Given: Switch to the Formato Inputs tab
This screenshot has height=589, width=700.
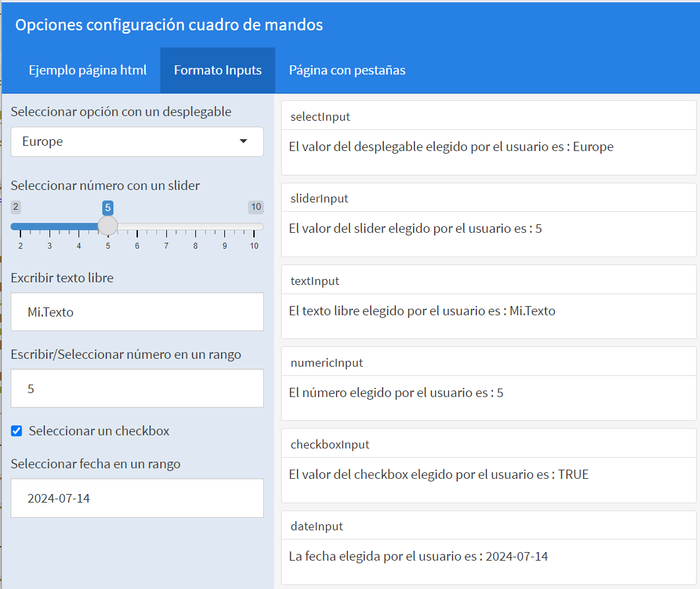Looking at the screenshot, I should (218, 70).
